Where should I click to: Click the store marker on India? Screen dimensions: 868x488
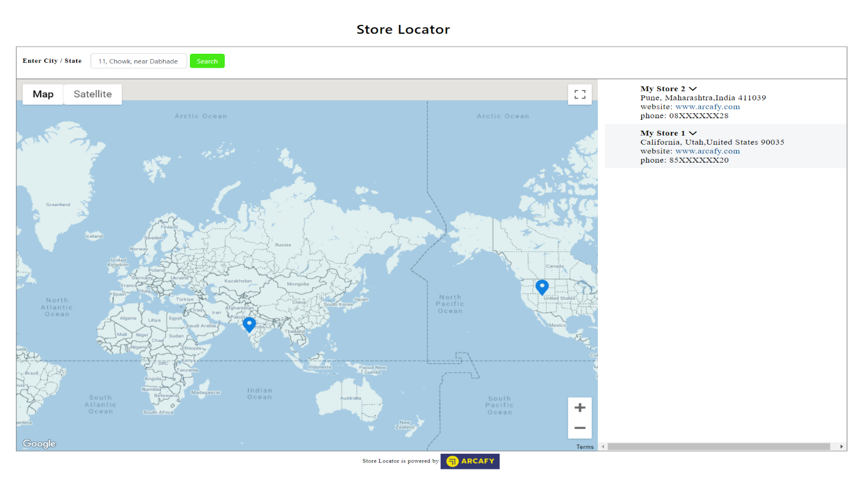(249, 325)
